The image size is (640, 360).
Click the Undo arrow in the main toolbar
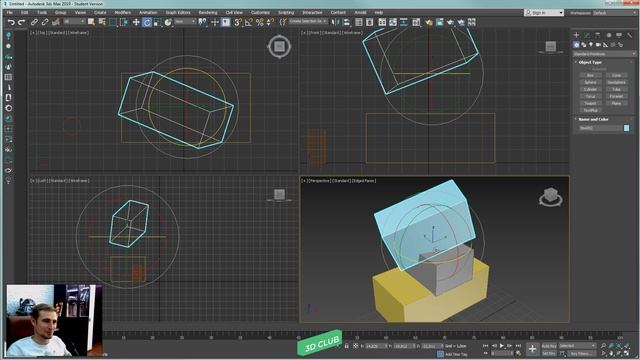tap(11, 22)
